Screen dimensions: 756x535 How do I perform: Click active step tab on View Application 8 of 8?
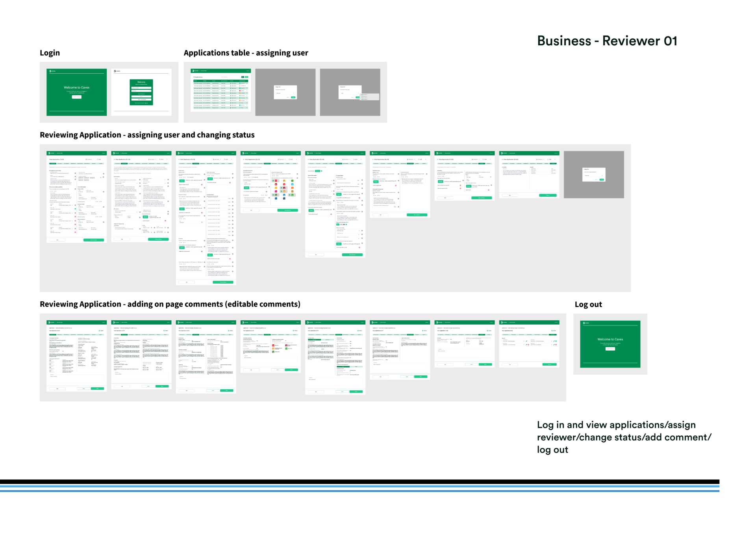click(x=553, y=163)
